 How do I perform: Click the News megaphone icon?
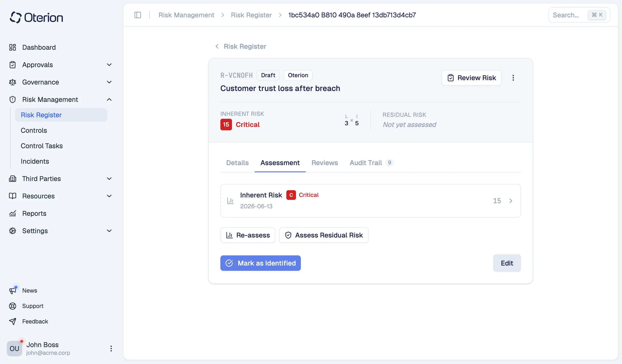tap(13, 291)
